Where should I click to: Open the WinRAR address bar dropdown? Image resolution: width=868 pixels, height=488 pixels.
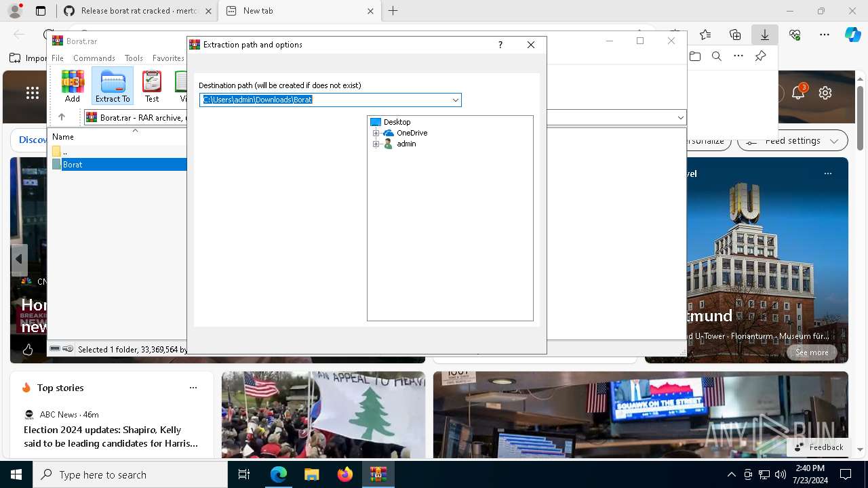coord(680,117)
